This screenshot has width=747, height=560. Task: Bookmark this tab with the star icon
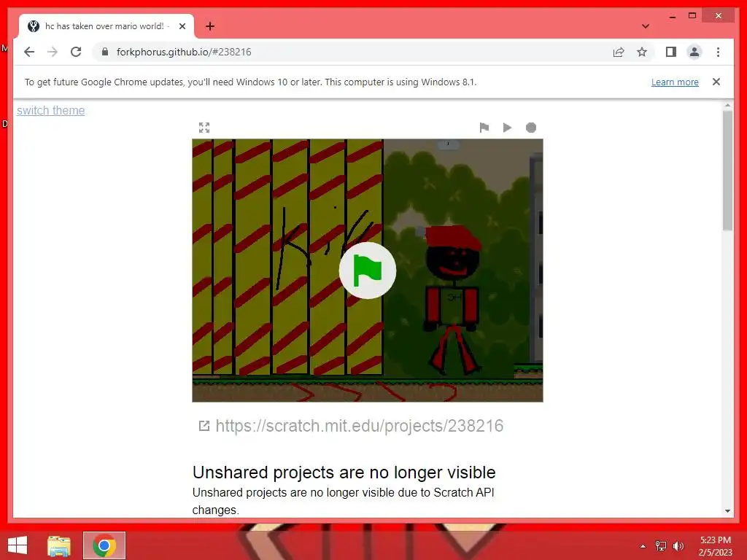[x=642, y=52]
